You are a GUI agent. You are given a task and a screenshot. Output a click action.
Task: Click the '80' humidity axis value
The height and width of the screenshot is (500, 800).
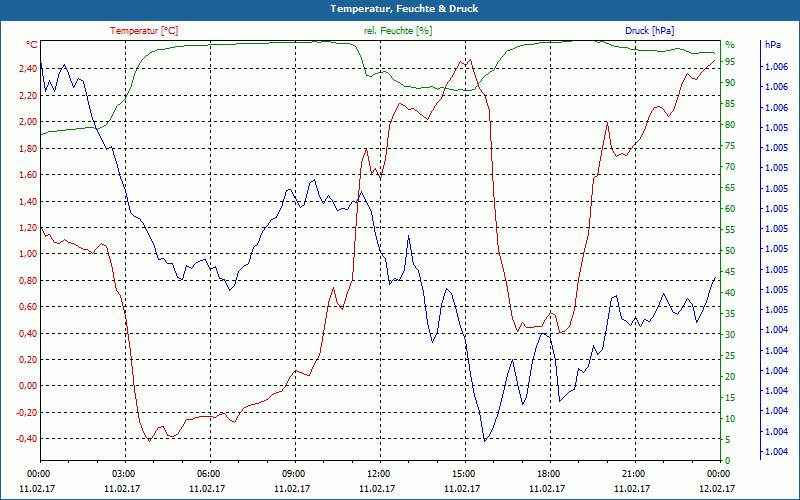pyautogui.click(x=730, y=125)
